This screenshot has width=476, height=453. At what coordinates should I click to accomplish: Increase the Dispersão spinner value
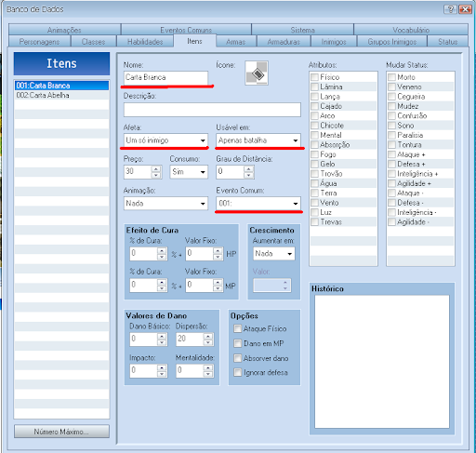[x=208, y=336]
